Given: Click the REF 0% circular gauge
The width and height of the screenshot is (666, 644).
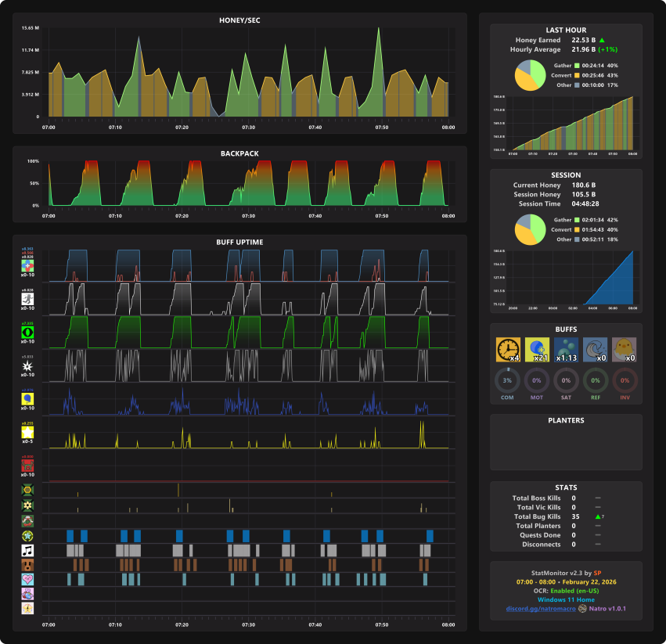Looking at the screenshot, I should coord(596,380).
